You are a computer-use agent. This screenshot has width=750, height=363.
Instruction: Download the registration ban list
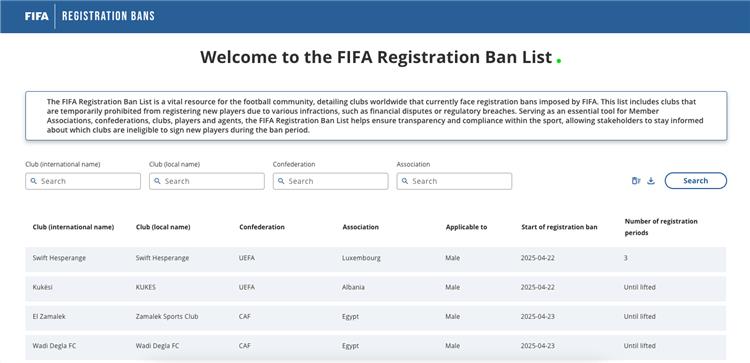651,181
